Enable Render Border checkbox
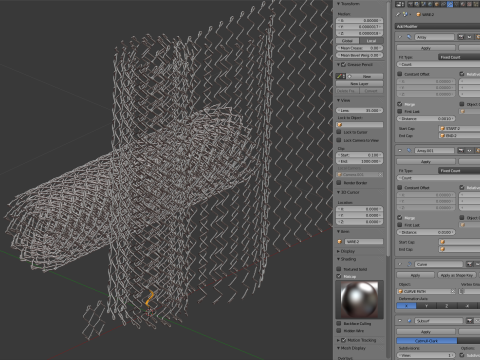The width and height of the screenshot is (480, 360). (x=339, y=183)
